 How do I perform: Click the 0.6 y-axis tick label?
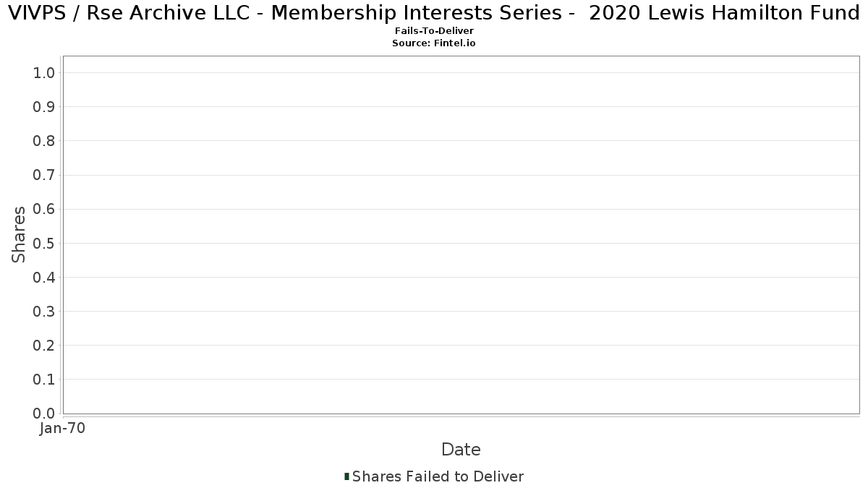click(x=44, y=209)
